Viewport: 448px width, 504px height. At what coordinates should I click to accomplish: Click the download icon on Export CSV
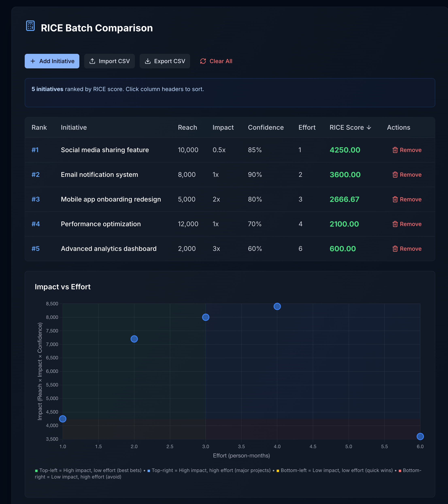148,61
